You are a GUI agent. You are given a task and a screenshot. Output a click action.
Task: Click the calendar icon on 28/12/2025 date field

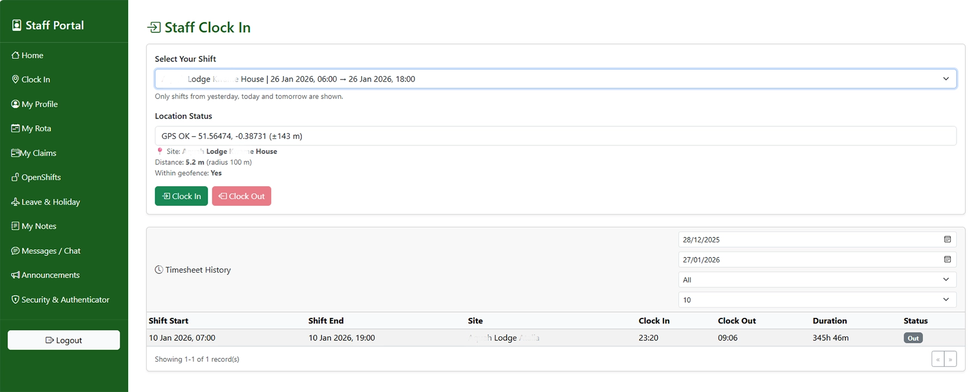click(947, 240)
